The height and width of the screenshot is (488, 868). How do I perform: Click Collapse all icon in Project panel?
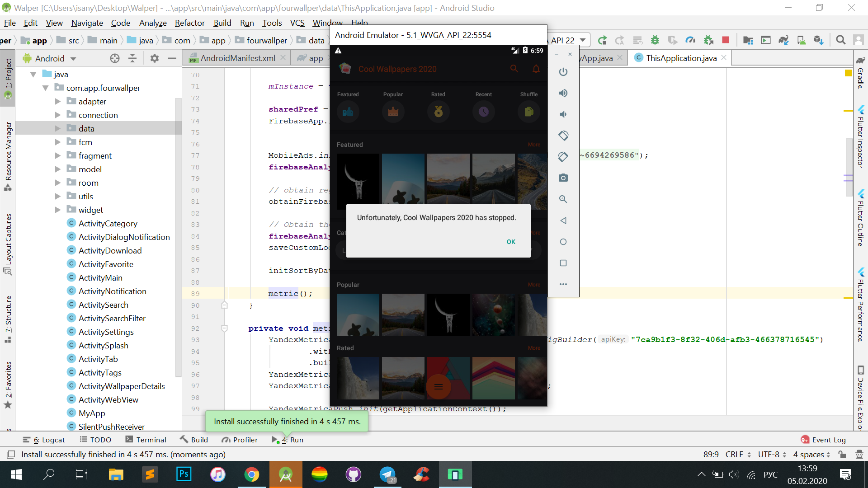point(132,58)
